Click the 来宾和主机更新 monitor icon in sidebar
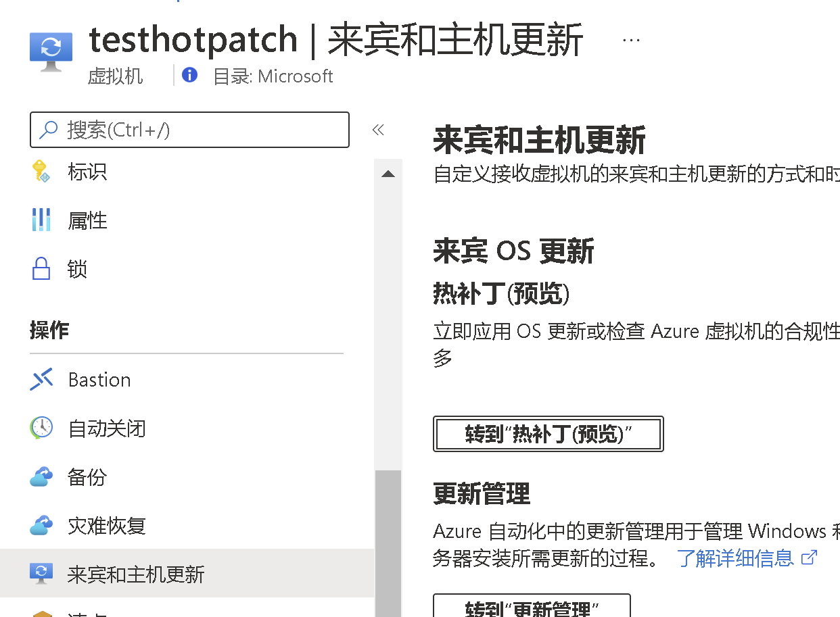Image resolution: width=840 pixels, height=617 pixels. pos(41,574)
